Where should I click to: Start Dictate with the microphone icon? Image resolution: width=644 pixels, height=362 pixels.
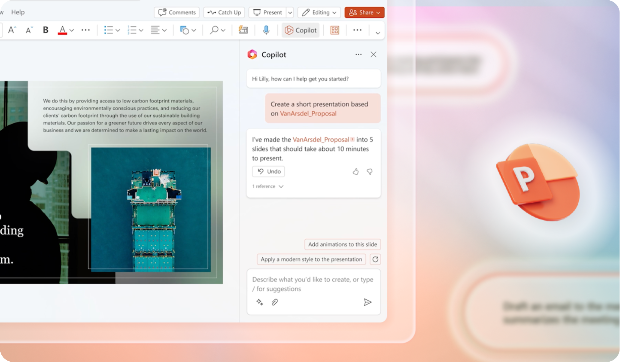point(266,30)
